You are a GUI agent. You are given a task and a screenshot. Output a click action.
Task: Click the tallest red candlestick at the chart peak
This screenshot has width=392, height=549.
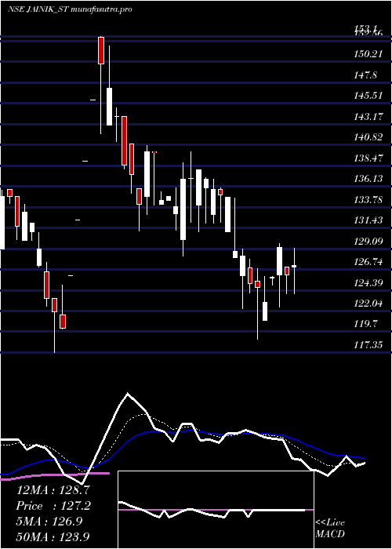[101, 50]
